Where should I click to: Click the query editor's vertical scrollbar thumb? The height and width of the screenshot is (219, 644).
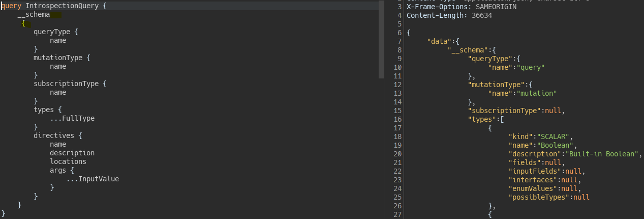click(381, 39)
